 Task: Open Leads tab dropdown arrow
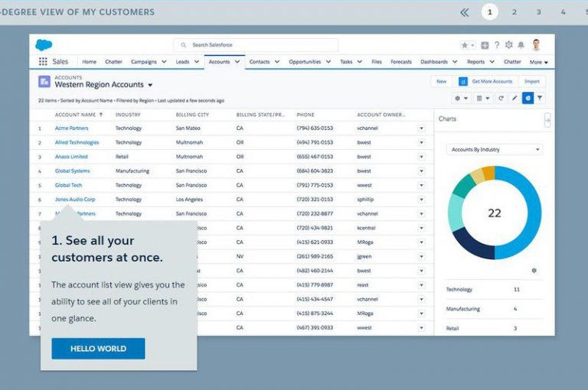coord(197,62)
